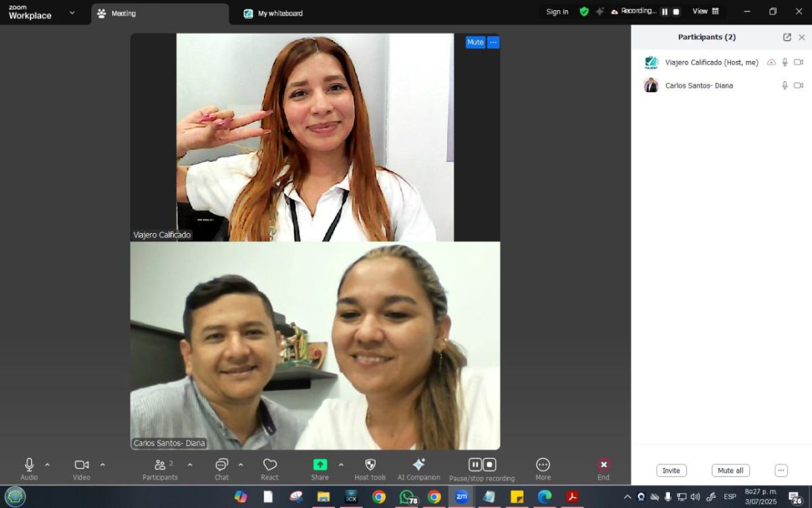Open the AI Companion sparkle icon

pyautogui.click(x=419, y=465)
